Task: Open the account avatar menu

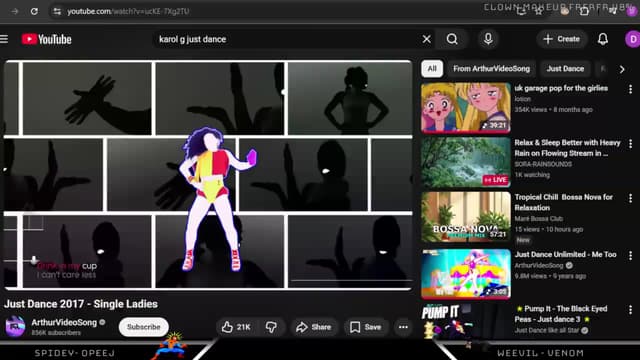Action: 633,39
